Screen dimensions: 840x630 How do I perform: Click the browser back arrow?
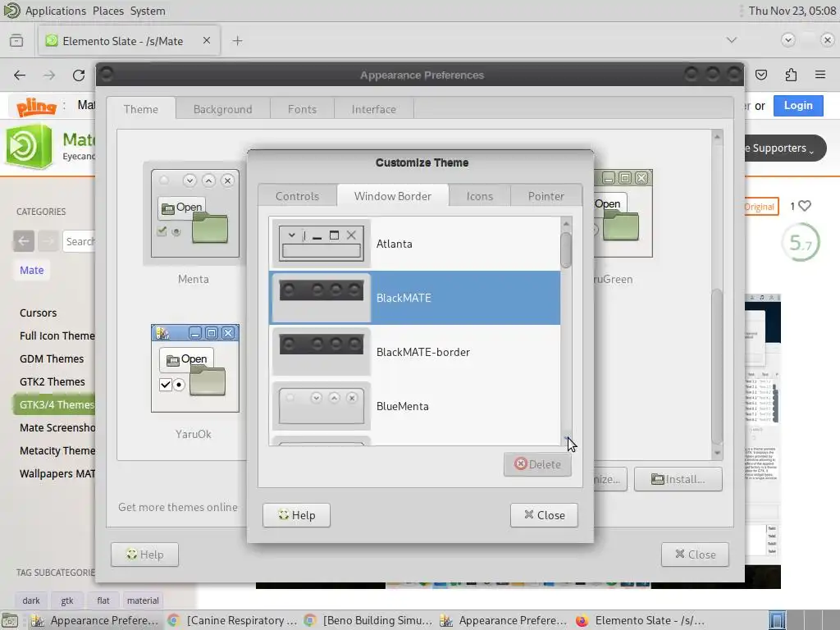[x=20, y=75]
